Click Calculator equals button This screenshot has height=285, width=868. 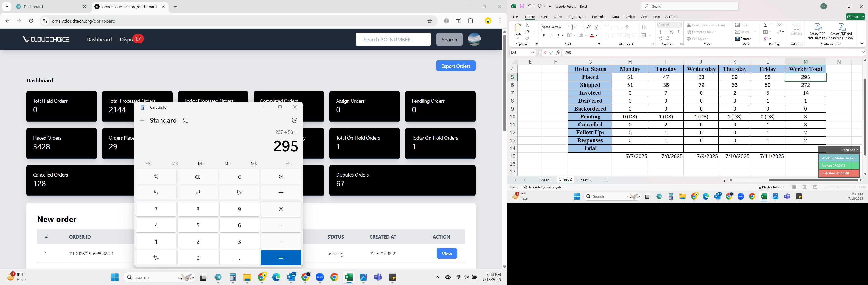[281, 258]
